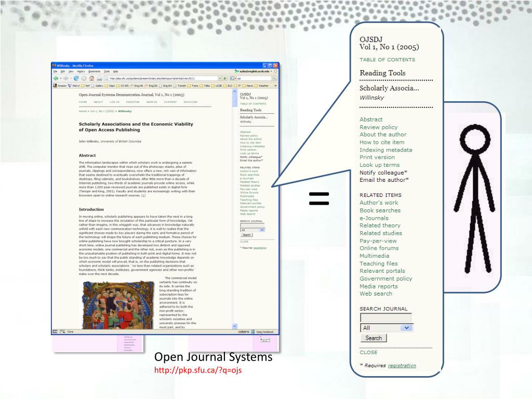Image resolution: width=532 pixels, height=399 pixels.
Task: Click the enlarged Search Journal text field
Action: pos(385,317)
